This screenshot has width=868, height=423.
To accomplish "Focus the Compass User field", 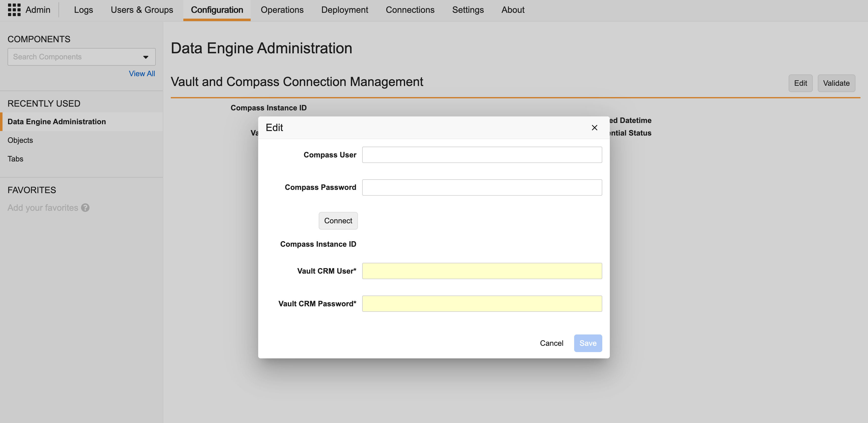I will coord(481,155).
